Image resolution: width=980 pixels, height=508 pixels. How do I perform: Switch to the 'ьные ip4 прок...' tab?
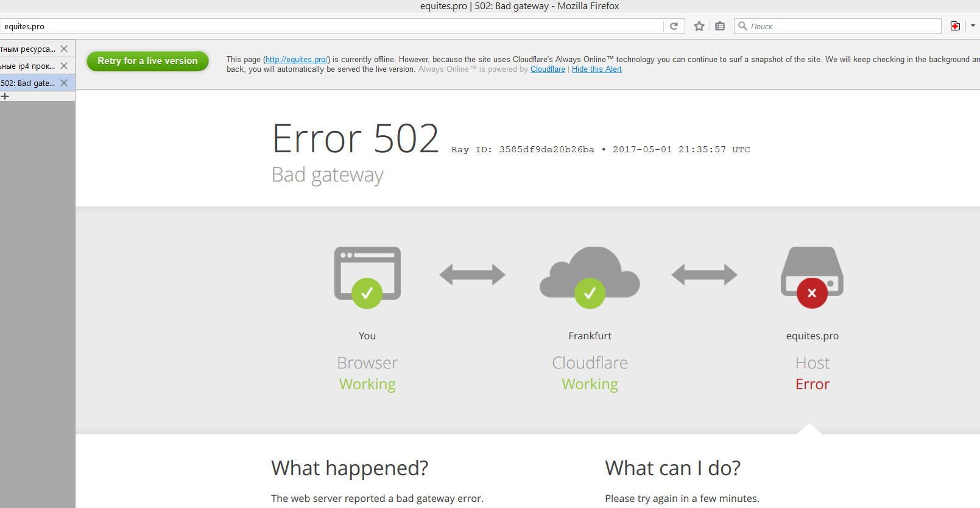coord(28,66)
